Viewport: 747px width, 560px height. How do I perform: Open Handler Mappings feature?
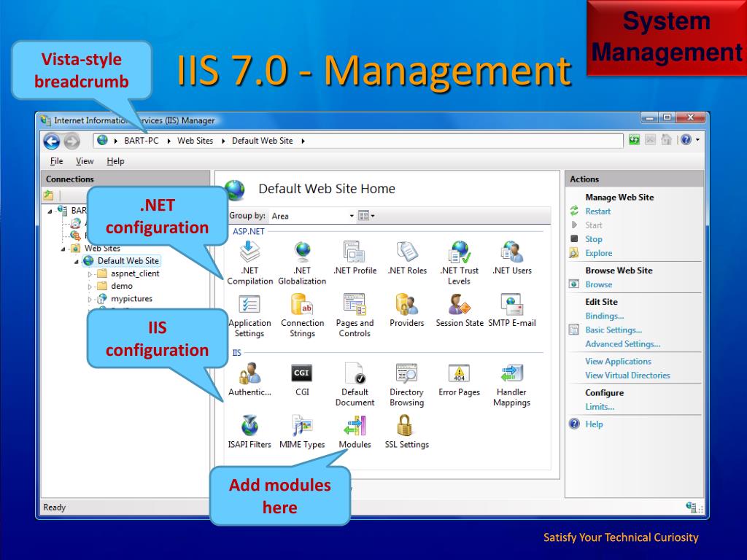point(511,384)
